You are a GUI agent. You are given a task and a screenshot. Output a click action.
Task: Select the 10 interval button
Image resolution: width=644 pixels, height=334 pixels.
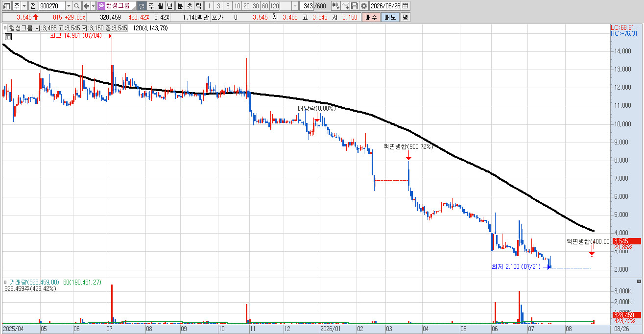[237, 6]
